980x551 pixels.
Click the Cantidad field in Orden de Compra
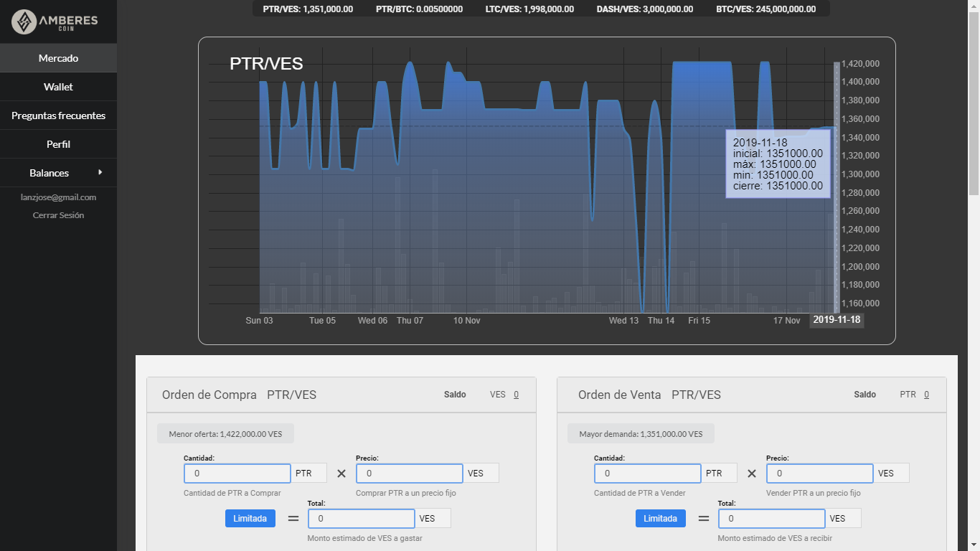(x=237, y=474)
